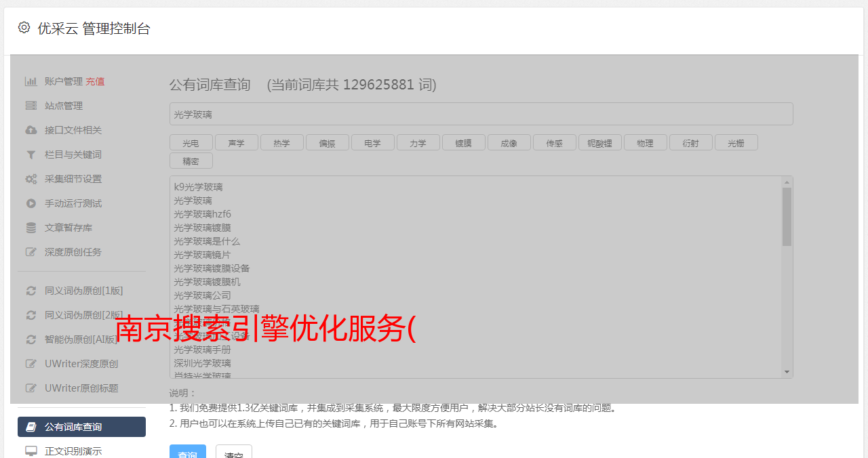Select result k9光学玻璃
This screenshot has width=868, height=458.
click(x=198, y=187)
